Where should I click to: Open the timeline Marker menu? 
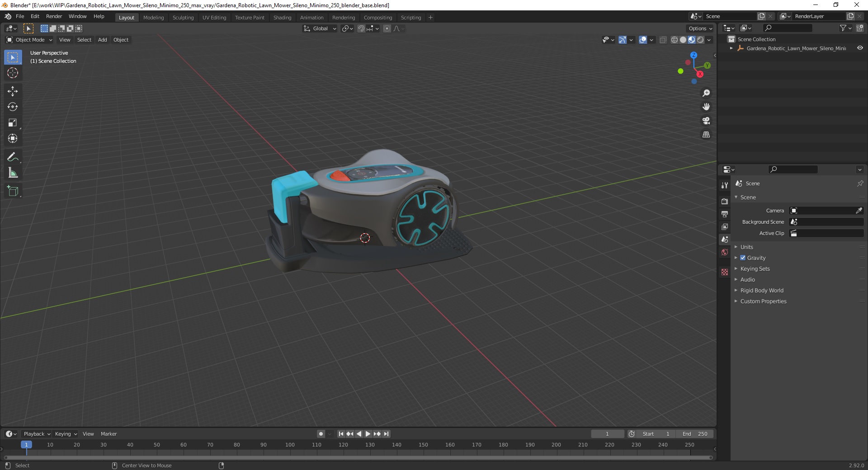(x=108, y=434)
